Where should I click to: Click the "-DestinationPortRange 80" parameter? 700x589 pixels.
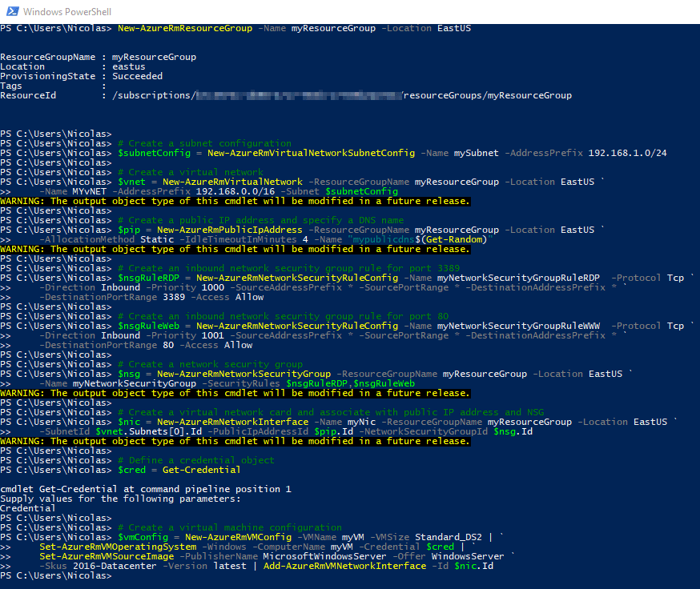pyautogui.click(x=107, y=346)
